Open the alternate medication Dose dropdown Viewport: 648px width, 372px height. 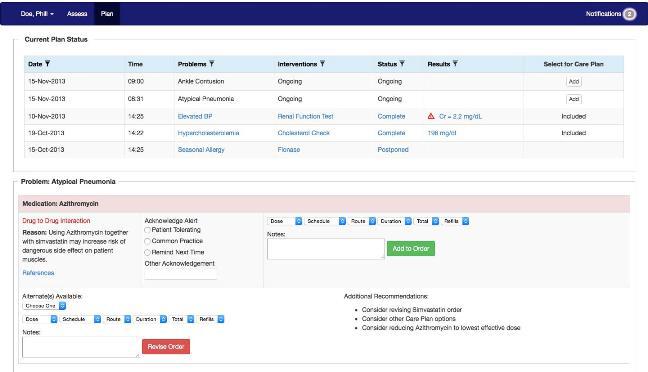(40, 319)
